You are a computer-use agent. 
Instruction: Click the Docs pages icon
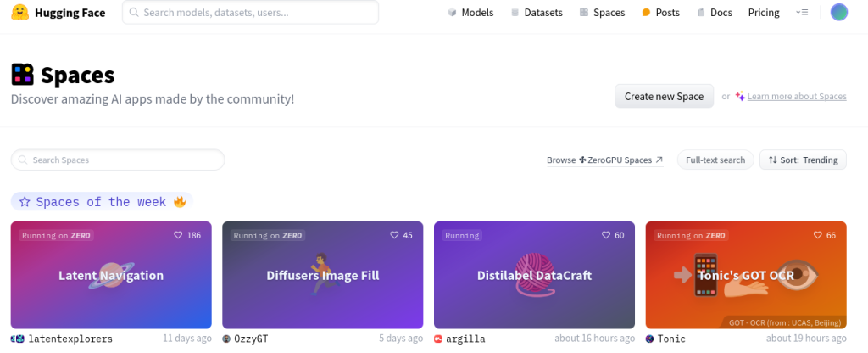point(701,12)
